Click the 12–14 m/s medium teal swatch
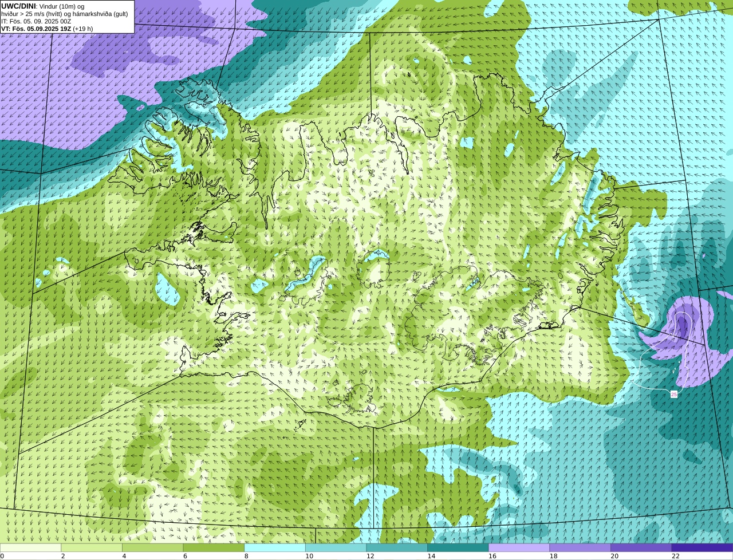The width and height of the screenshot is (733, 560). [397, 547]
